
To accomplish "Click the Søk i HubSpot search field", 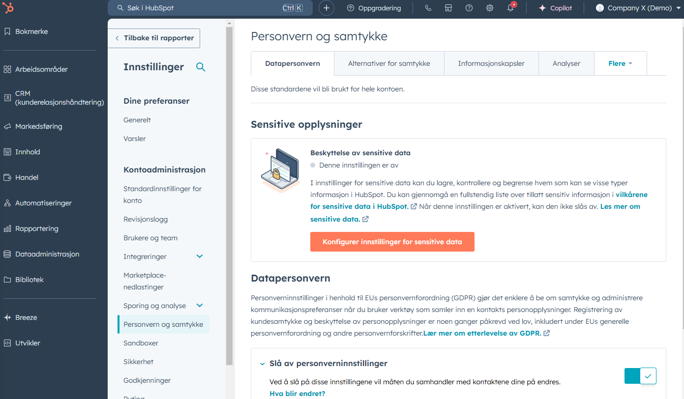I will click(210, 8).
